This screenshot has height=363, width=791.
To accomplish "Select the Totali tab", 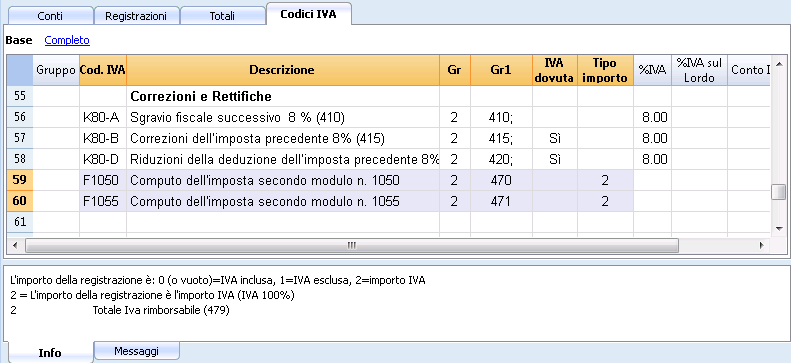I will click(222, 16).
